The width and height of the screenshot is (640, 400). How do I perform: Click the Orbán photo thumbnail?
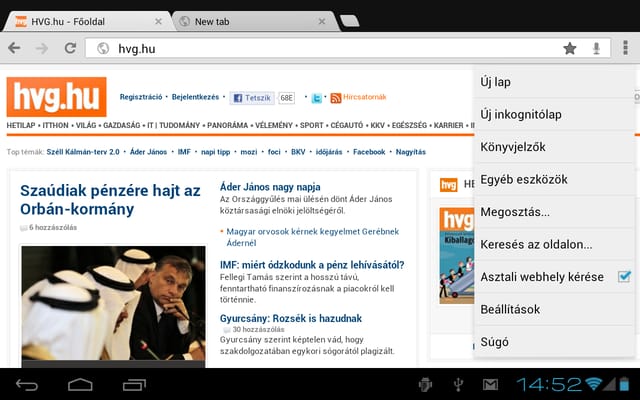coord(113,303)
